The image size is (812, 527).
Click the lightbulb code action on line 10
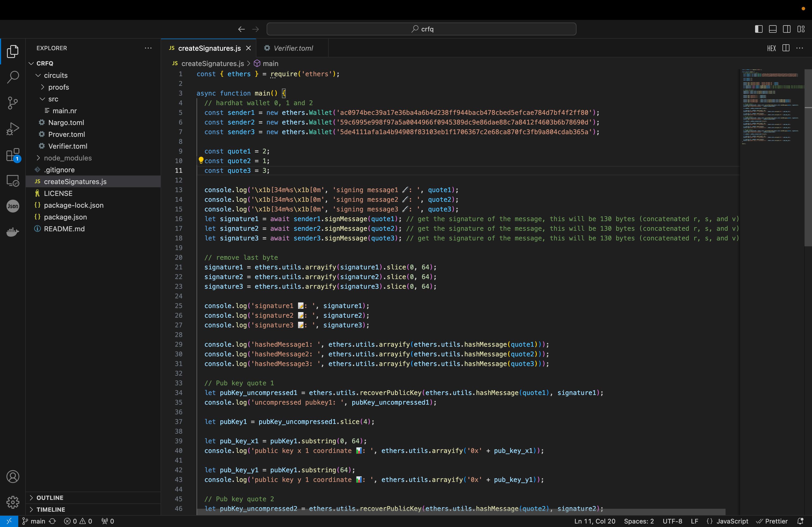201,160
